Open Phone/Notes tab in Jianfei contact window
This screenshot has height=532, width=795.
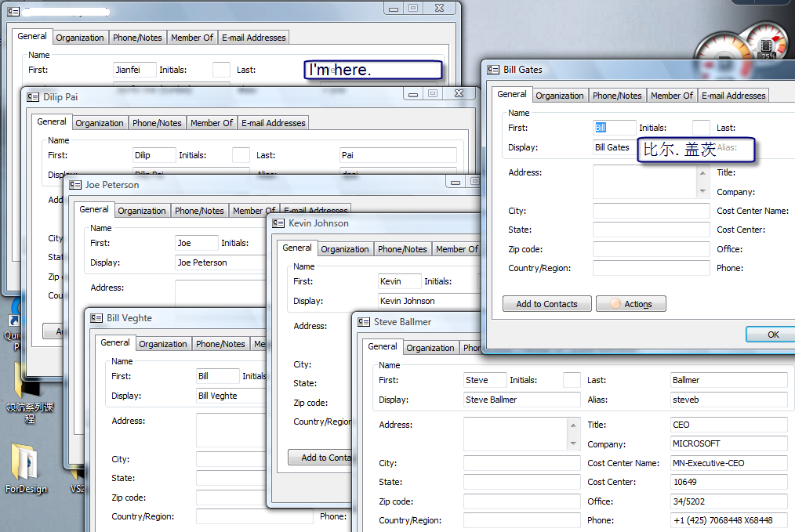tap(137, 38)
